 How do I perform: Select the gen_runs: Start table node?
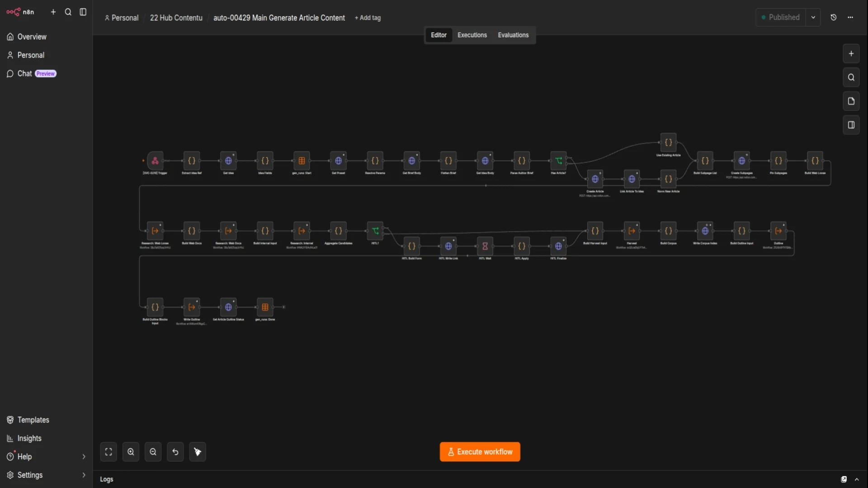click(x=302, y=161)
